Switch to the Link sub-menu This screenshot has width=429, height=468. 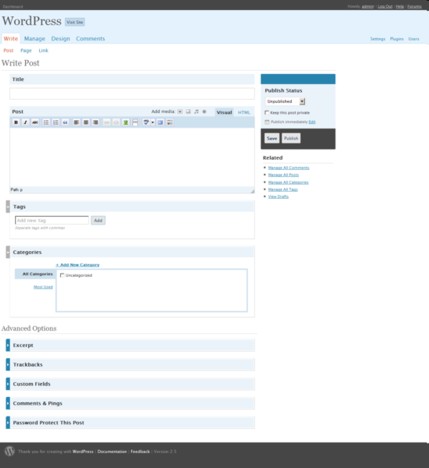click(x=43, y=51)
